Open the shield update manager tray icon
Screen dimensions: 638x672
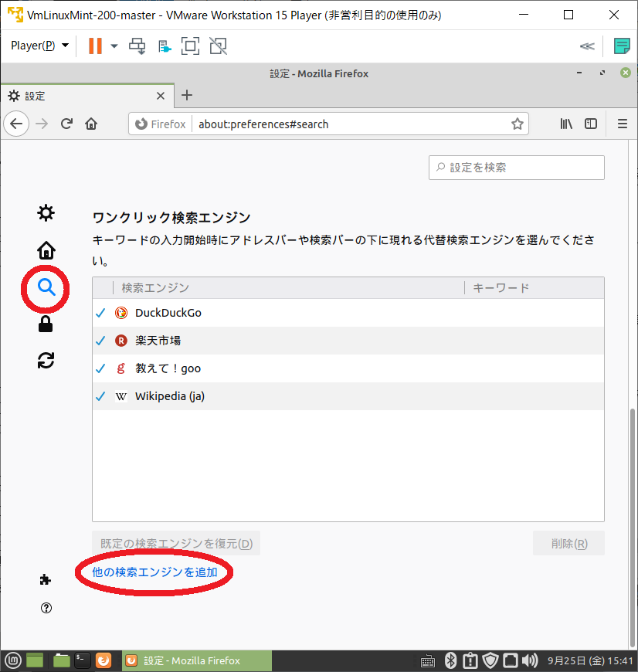click(490, 660)
